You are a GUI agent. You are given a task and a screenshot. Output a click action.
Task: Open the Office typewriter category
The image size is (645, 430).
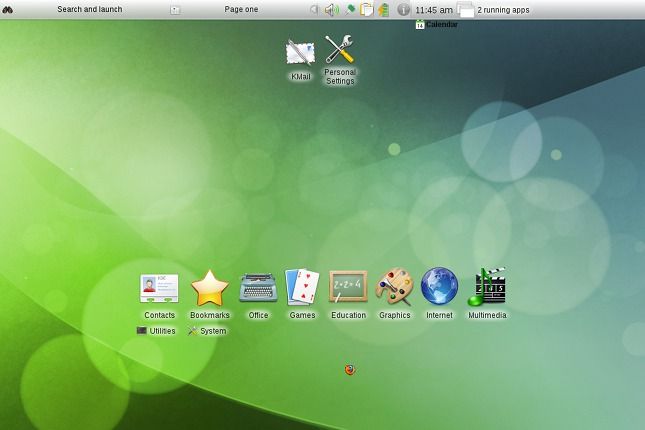click(258, 295)
